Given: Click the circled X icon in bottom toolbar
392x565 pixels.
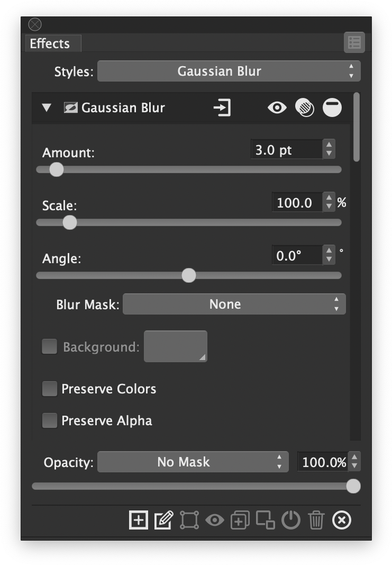Looking at the screenshot, I should 342,520.
